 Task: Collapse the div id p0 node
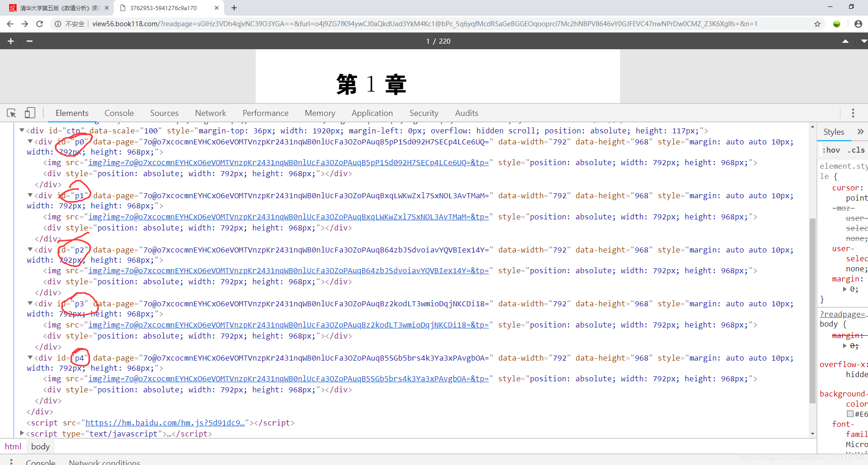pyautogui.click(x=30, y=142)
